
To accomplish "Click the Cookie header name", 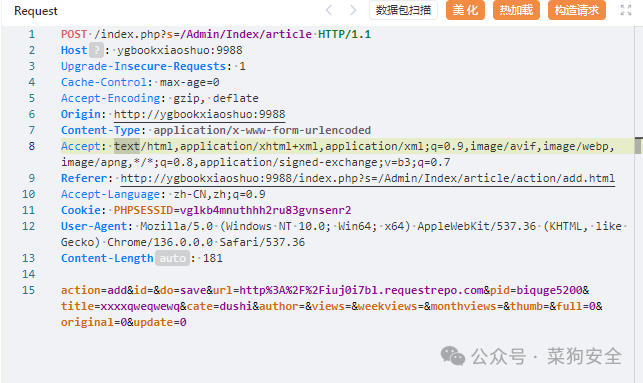I will (x=81, y=210).
